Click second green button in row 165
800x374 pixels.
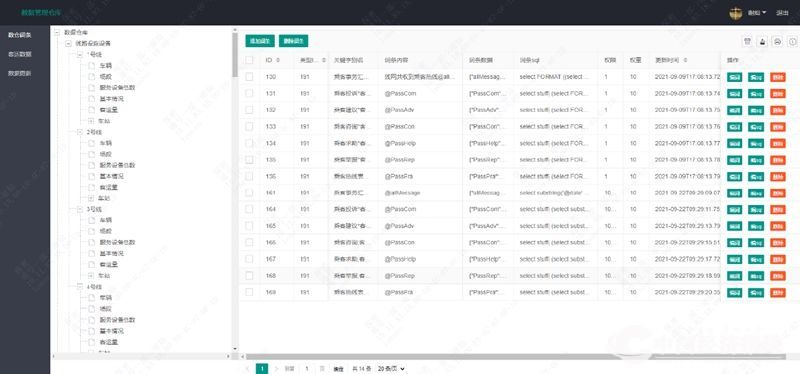(x=756, y=226)
